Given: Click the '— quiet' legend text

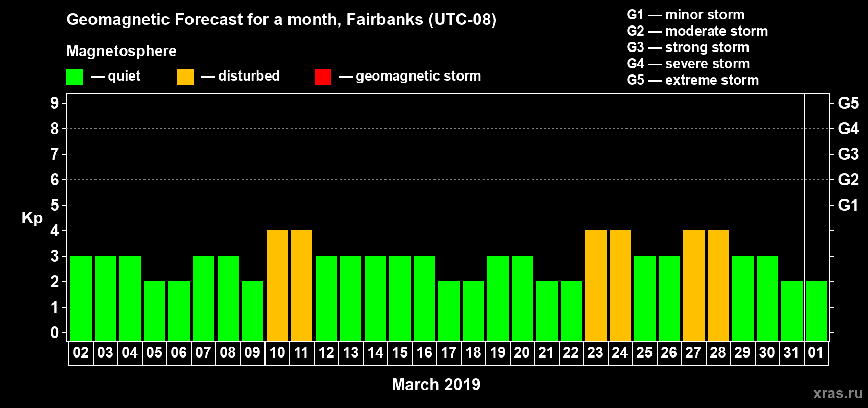Looking at the screenshot, I should 115,76.
